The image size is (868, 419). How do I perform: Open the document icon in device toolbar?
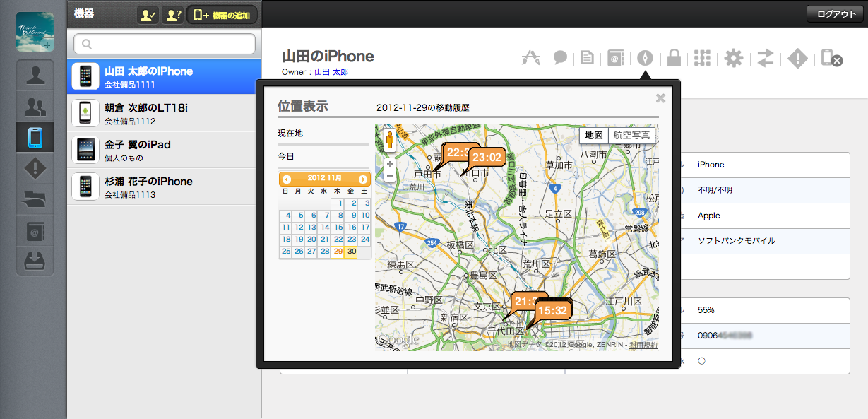click(586, 58)
